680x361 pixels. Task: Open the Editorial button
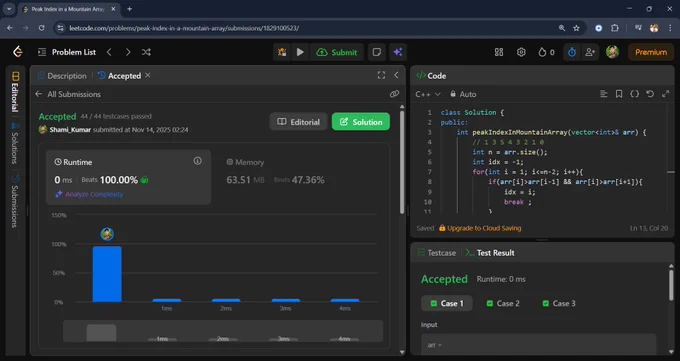[x=298, y=122]
